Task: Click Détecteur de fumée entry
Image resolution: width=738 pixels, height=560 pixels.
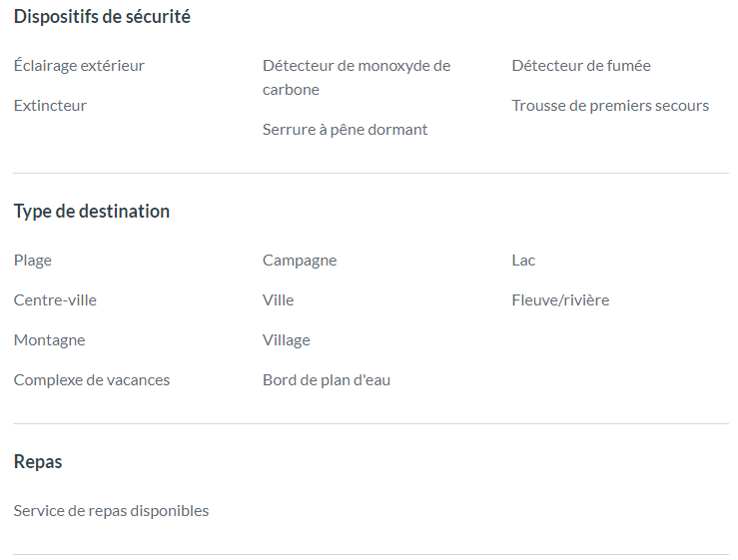Action: point(581,66)
